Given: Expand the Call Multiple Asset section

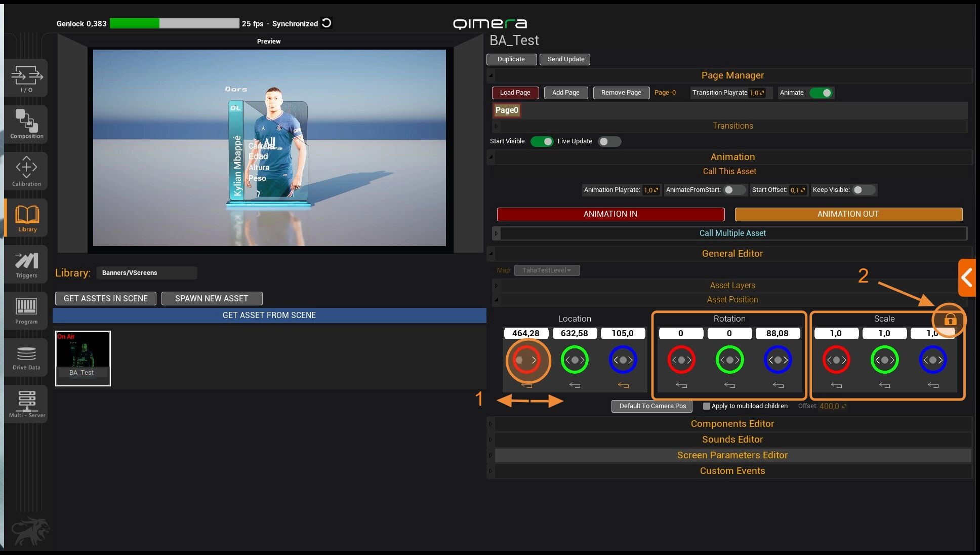Looking at the screenshot, I should (732, 233).
